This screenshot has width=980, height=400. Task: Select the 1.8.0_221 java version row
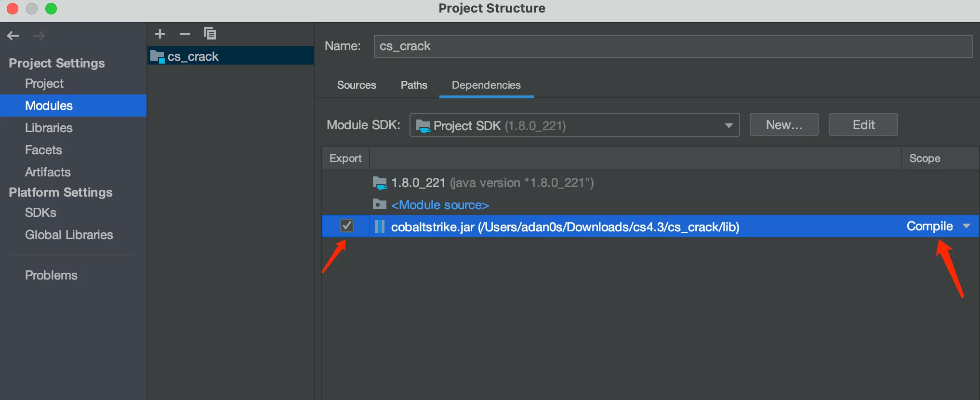pos(650,183)
